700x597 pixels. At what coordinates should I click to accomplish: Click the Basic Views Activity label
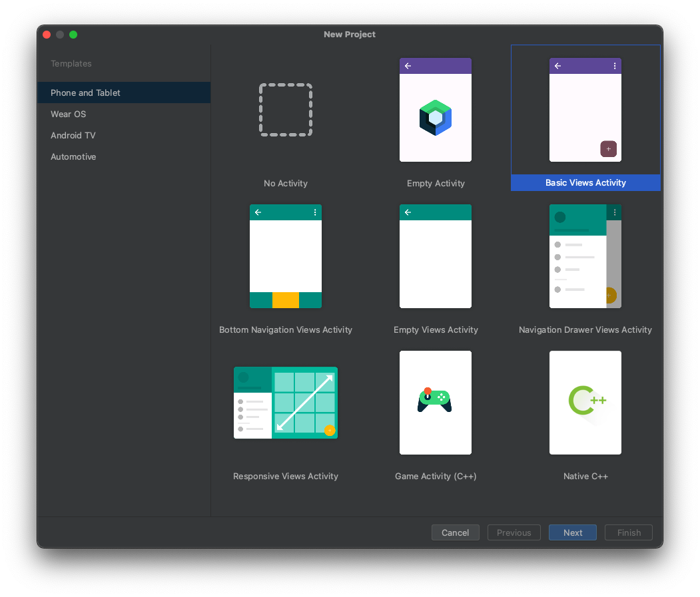[x=585, y=182]
